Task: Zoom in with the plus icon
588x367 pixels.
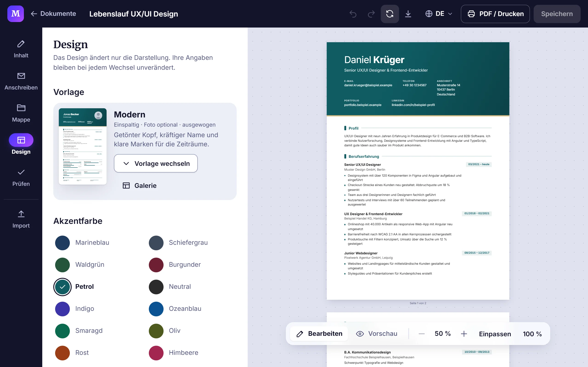Action: [464, 334]
